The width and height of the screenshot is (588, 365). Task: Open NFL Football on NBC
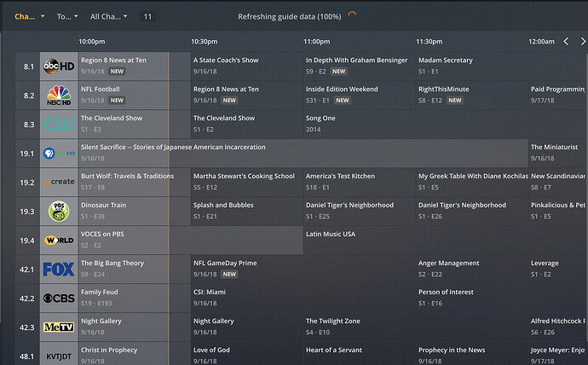tap(135, 96)
